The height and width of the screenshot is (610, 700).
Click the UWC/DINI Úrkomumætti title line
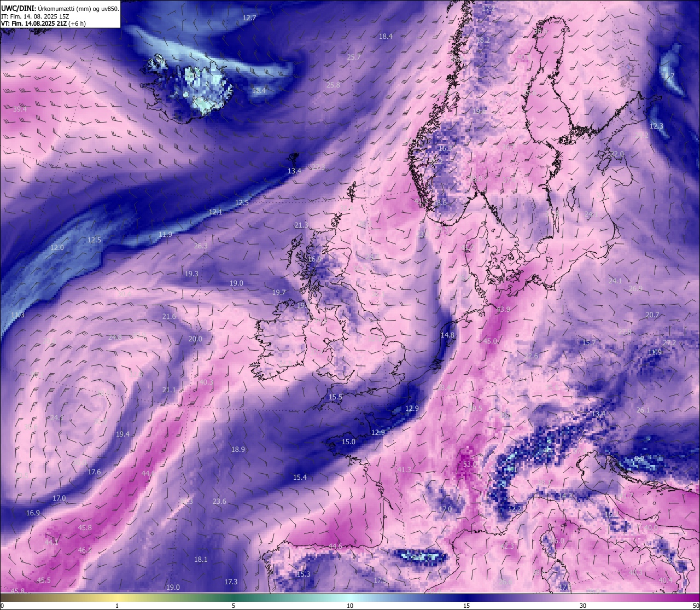pos(60,9)
